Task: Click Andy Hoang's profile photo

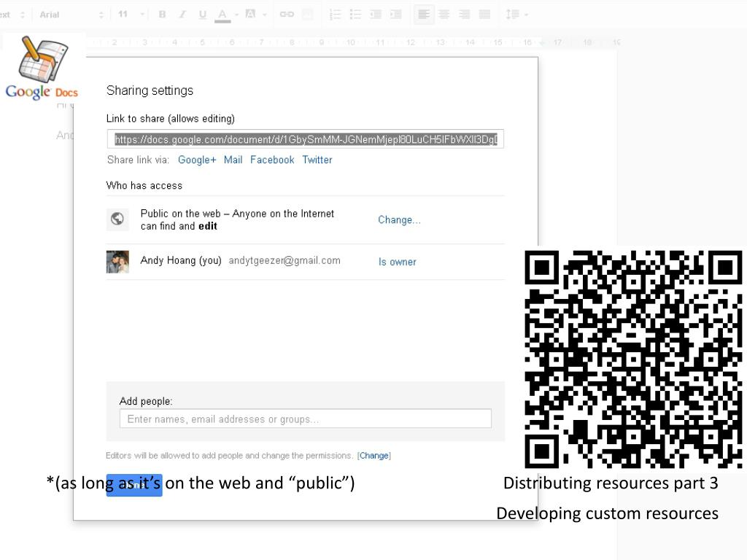Action: pyautogui.click(x=117, y=262)
